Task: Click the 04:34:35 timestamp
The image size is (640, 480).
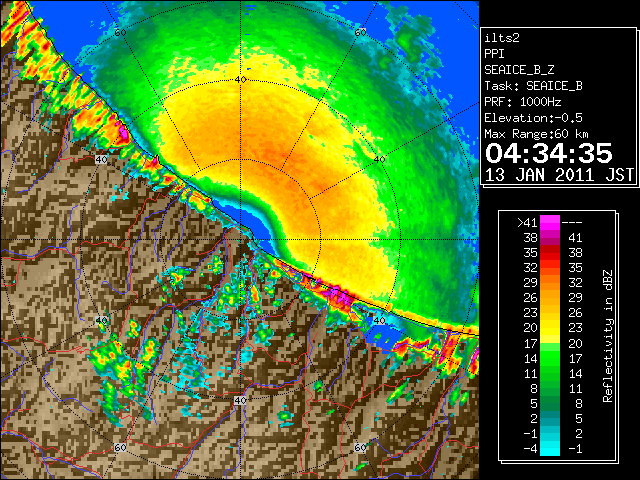Action: 549,153
